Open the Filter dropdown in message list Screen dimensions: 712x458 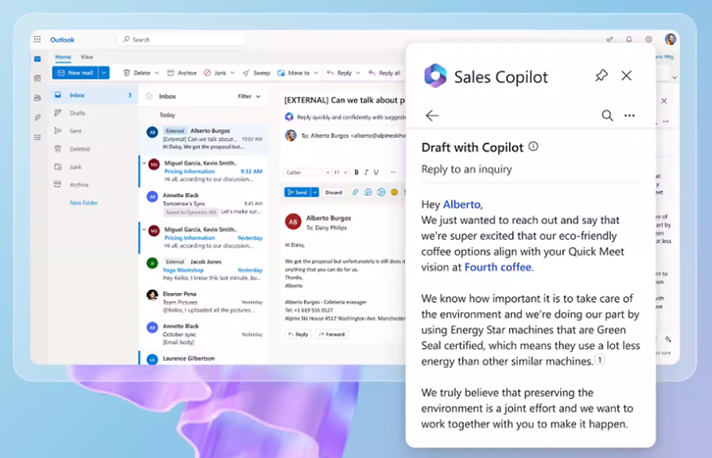[249, 96]
